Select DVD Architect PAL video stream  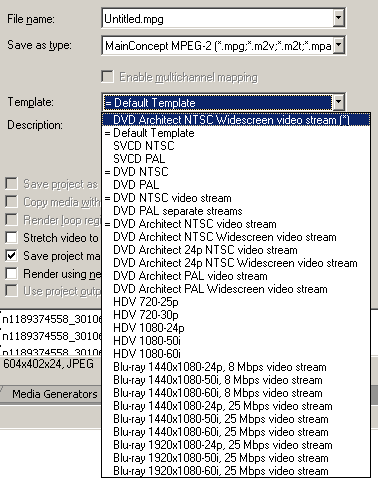236,276
